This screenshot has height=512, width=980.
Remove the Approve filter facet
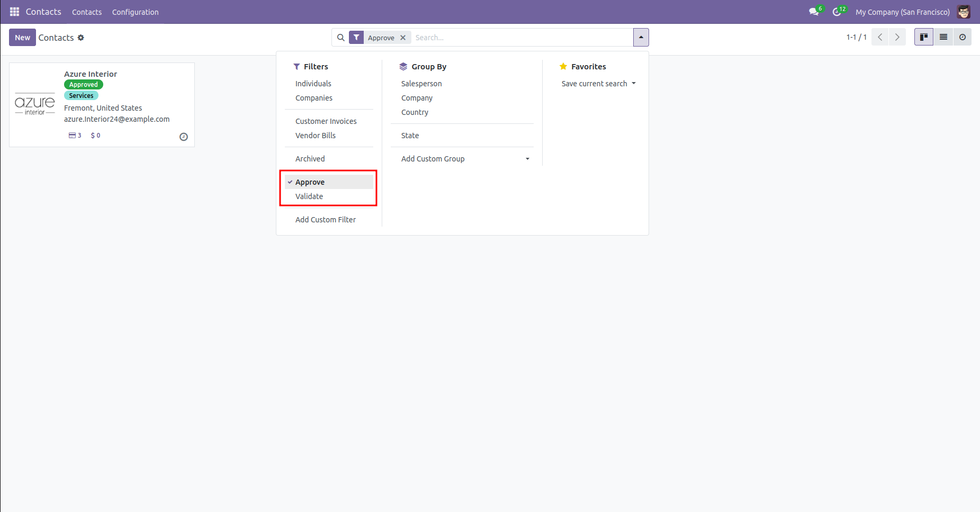tap(403, 38)
